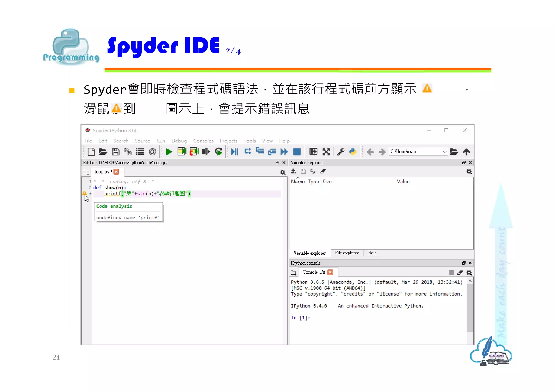Viewport: 555px width, 392px height.
Task: Toggle the fullscreen mode toolbar icon
Action: (x=326, y=152)
